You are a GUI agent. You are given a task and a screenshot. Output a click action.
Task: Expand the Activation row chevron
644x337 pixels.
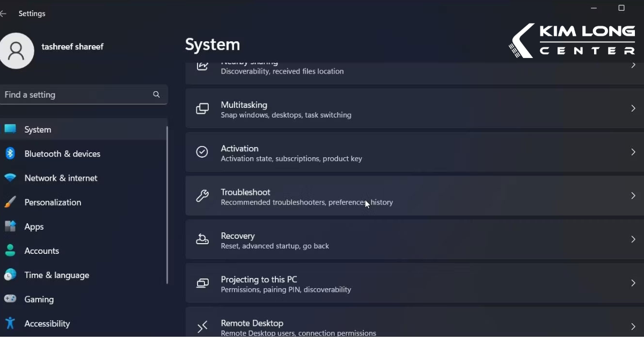click(x=633, y=152)
